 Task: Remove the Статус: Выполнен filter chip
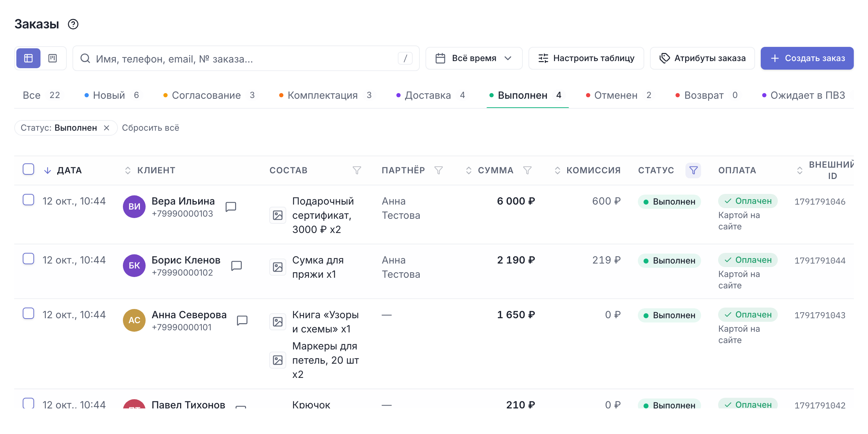(107, 128)
